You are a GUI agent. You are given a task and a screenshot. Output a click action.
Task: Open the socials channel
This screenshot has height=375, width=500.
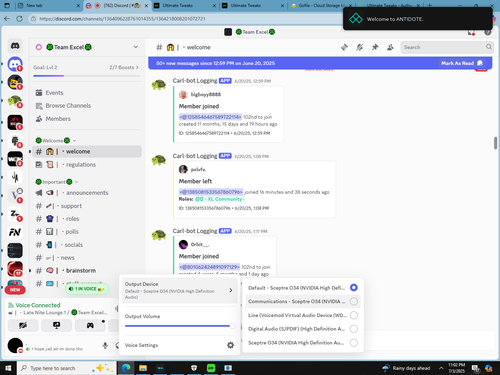(x=87, y=245)
